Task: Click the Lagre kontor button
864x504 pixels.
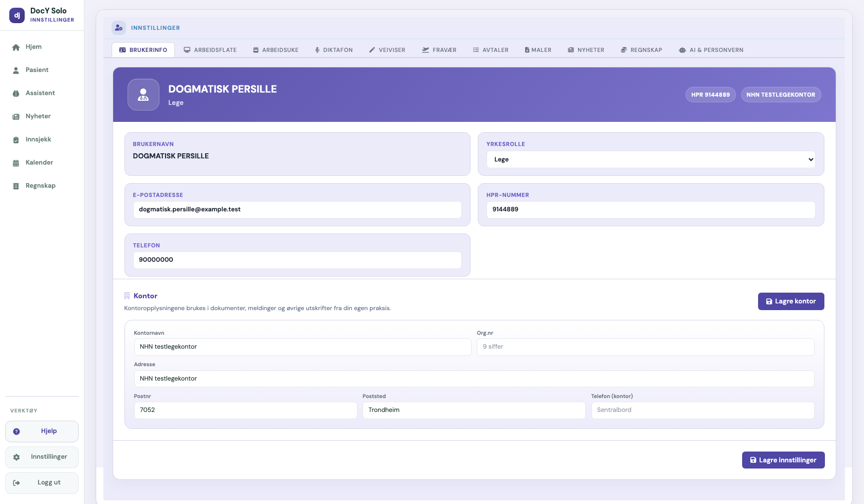Action: (x=791, y=301)
